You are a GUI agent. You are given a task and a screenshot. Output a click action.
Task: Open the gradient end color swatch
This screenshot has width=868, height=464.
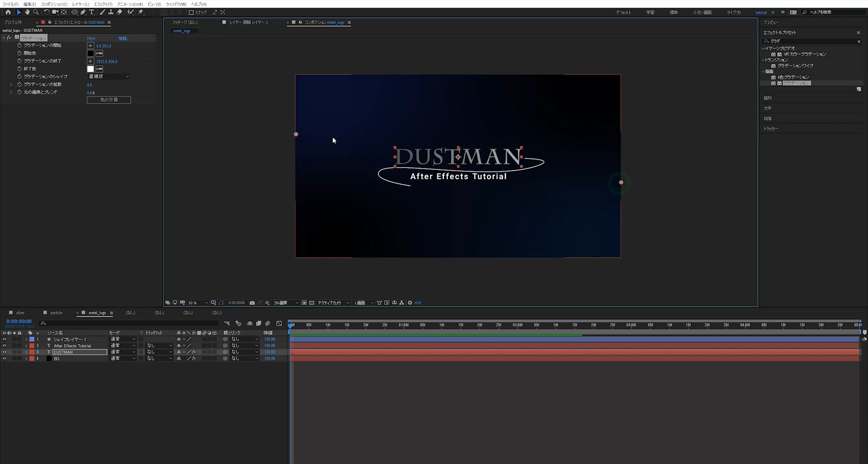[90, 69]
